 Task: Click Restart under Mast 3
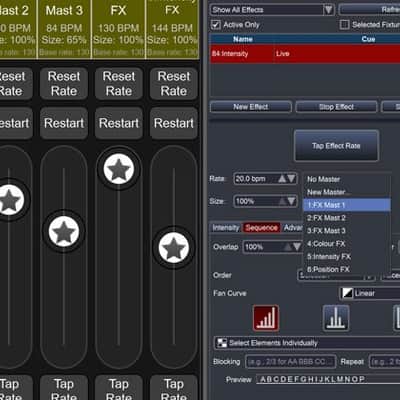(64, 123)
